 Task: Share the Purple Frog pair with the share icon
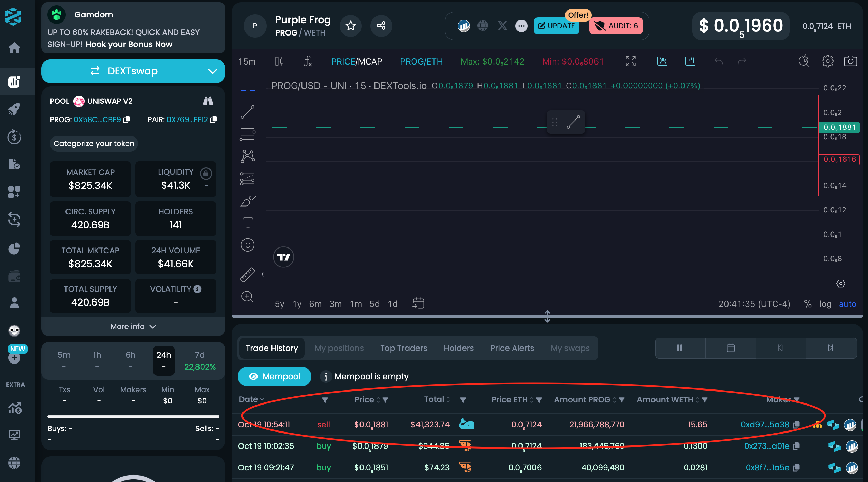tap(381, 26)
